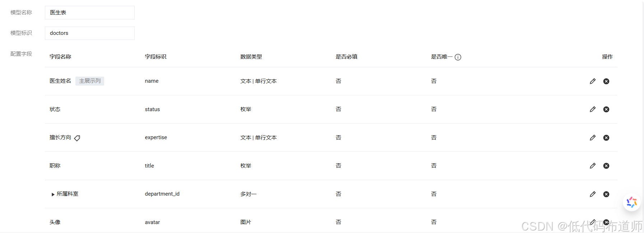Select the 头像 field name cell

click(x=55, y=222)
